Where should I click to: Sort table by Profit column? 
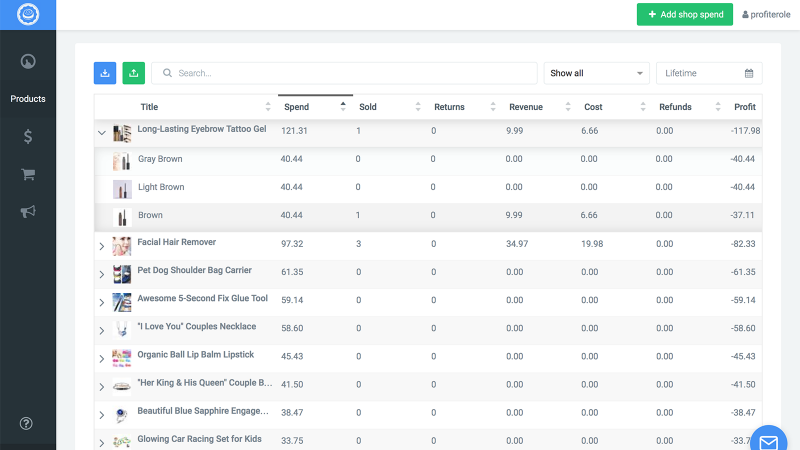pyautogui.click(x=745, y=107)
